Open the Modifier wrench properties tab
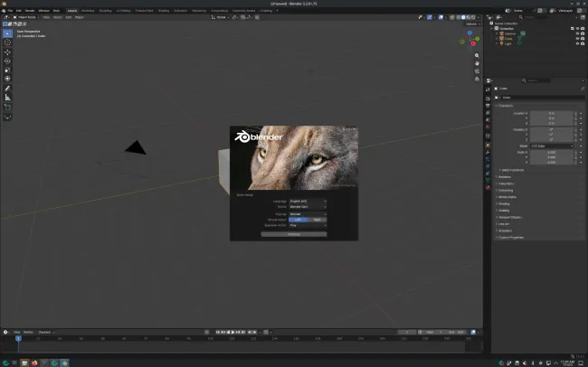 488,152
